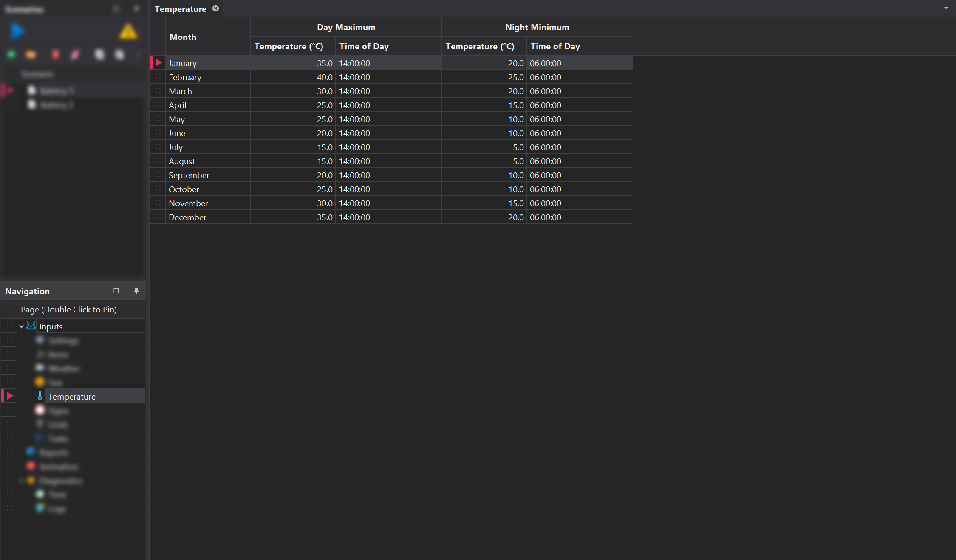The image size is (956, 560).
Task: Run the scenario using the blue play button
Action: point(17,31)
